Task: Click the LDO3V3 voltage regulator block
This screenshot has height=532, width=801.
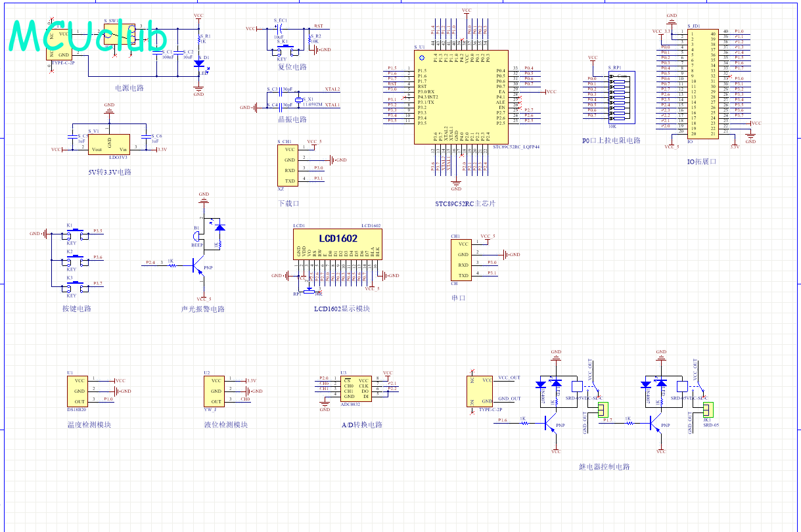Action: [x=109, y=144]
